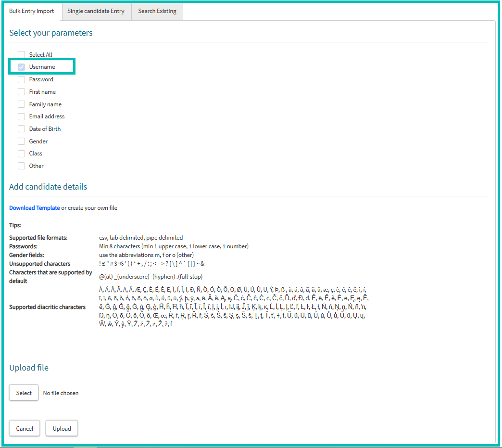
Task: Tick the Gender checkbox
Action: click(22, 141)
